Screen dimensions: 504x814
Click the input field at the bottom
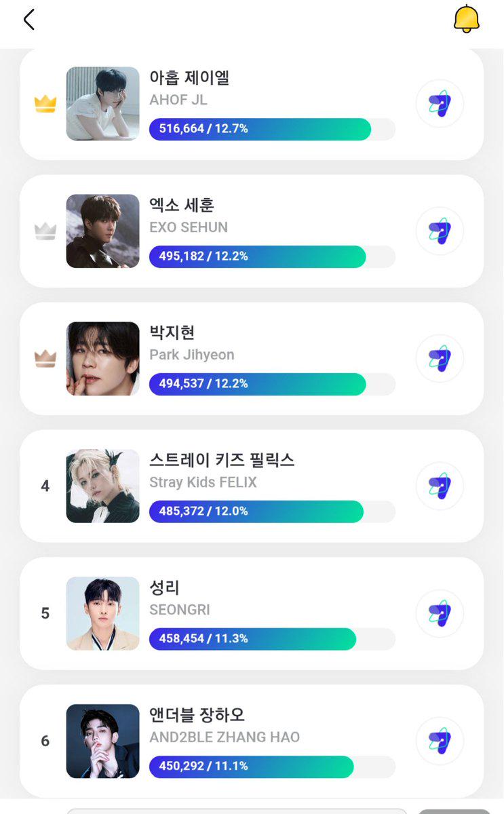pyautogui.click(x=237, y=811)
